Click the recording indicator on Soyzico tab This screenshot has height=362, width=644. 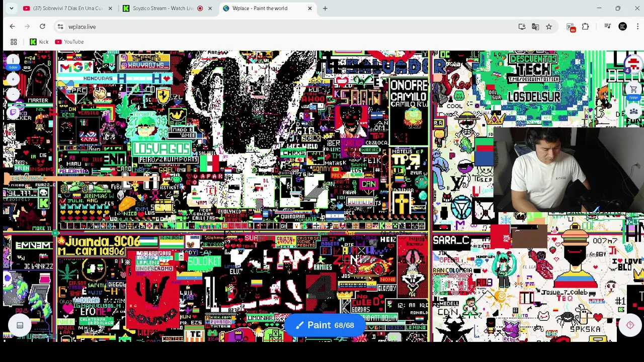[x=200, y=9]
